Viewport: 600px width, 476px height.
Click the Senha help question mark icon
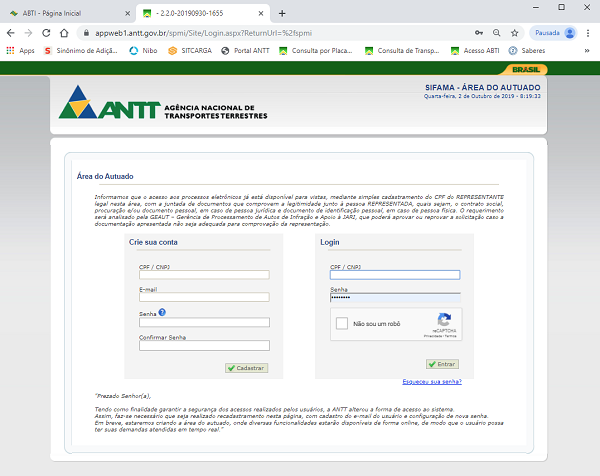coord(161,313)
